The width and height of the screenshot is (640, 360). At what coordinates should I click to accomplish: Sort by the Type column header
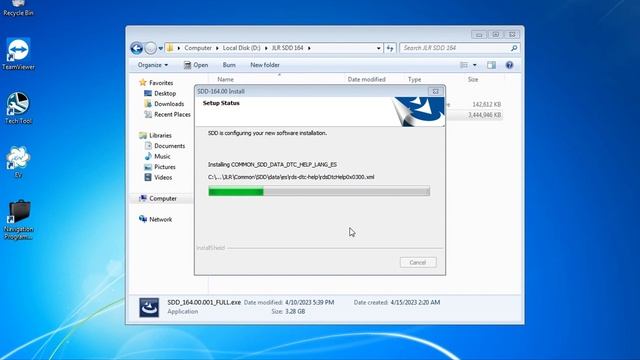coord(414,80)
